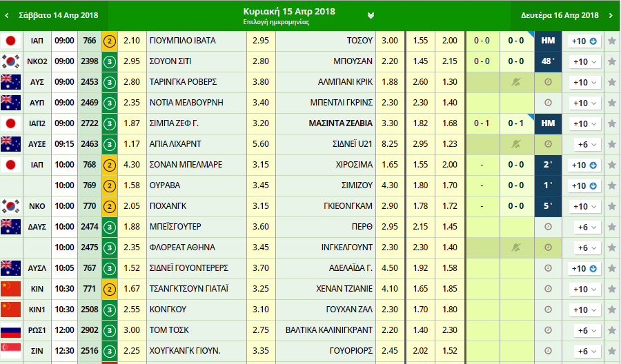Image resolution: width=621 pixels, height=364 pixels.
Task: Click the Japan flag in the ΙΑΠ2 row
Action: [10, 123]
